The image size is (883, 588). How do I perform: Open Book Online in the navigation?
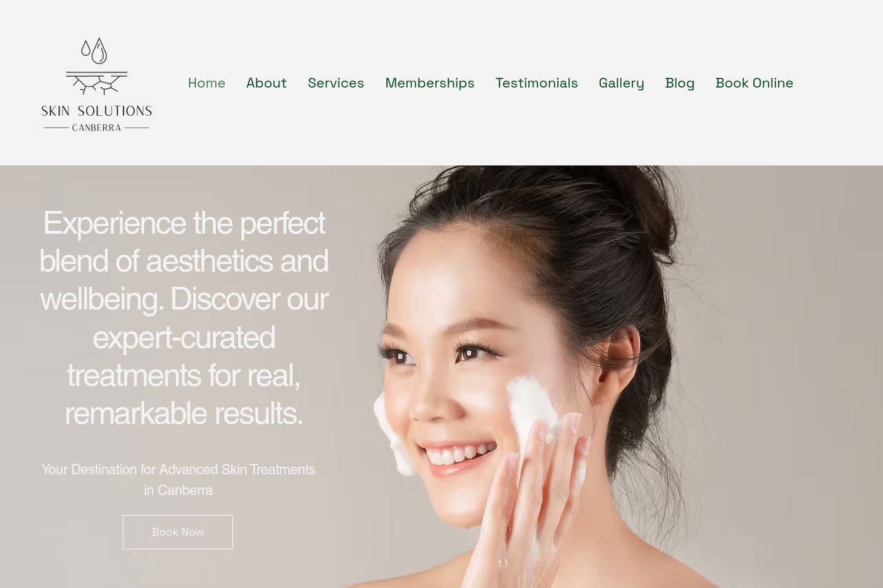pyautogui.click(x=755, y=83)
